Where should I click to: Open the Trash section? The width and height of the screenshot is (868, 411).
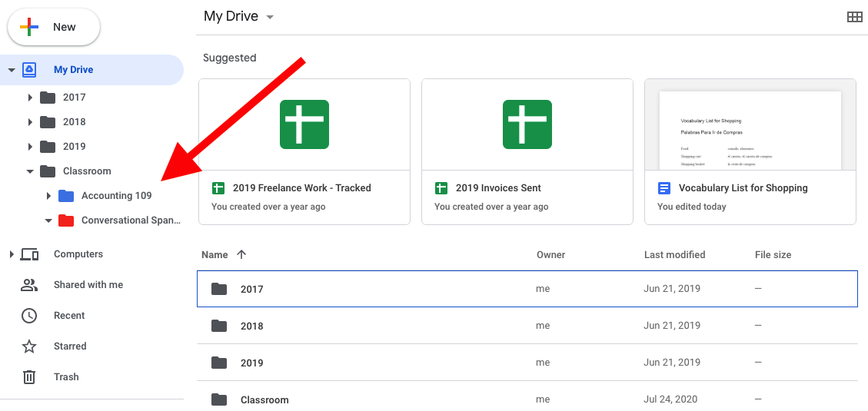tap(66, 376)
